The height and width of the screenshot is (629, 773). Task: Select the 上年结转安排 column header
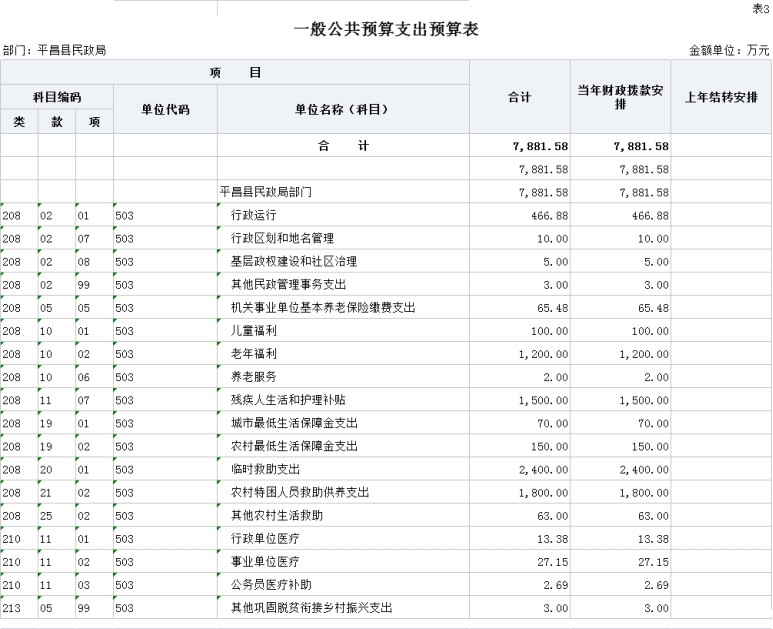coord(721,97)
